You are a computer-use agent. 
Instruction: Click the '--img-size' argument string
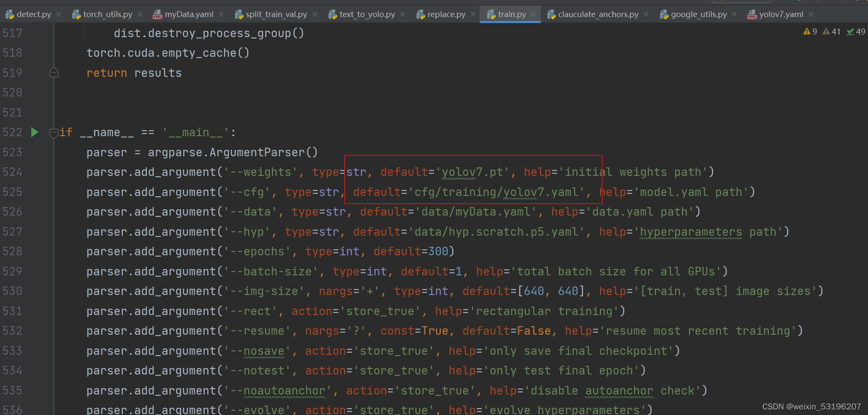(264, 291)
